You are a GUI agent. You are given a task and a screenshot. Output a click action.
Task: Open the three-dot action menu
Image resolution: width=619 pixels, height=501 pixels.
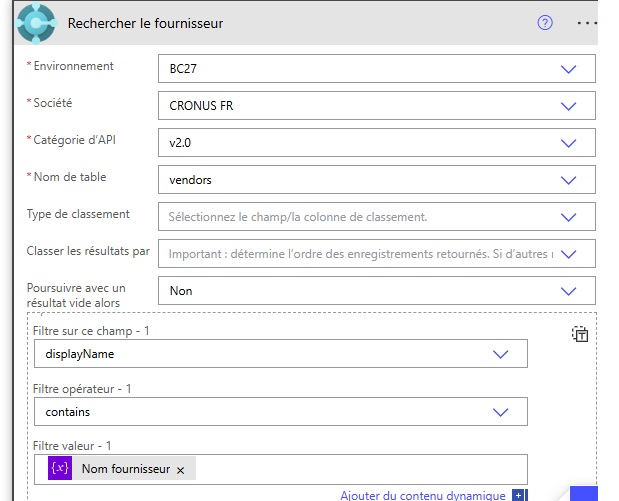pyautogui.click(x=587, y=23)
